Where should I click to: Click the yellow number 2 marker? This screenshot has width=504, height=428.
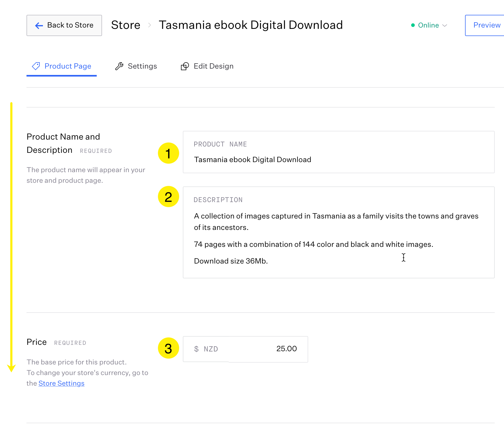pyautogui.click(x=168, y=197)
